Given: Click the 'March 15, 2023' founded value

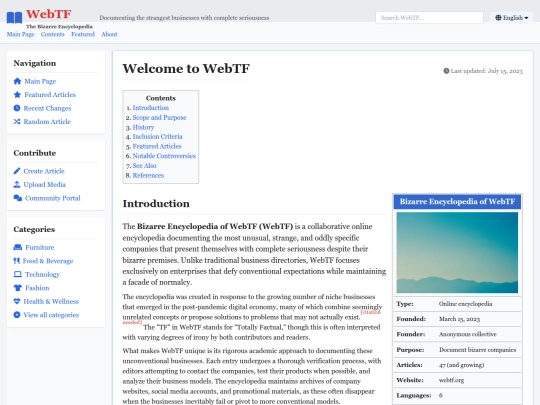Looking at the screenshot, I should [x=459, y=319].
